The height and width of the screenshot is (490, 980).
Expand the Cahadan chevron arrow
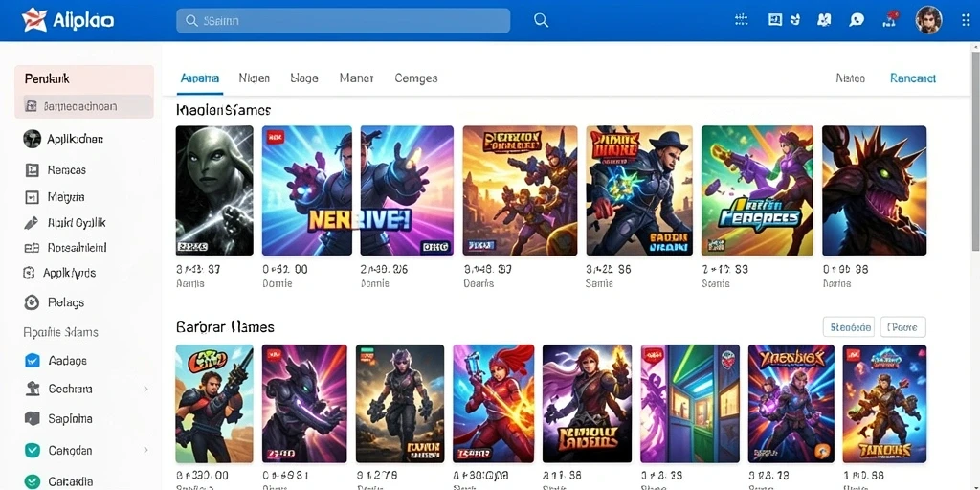click(x=145, y=450)
